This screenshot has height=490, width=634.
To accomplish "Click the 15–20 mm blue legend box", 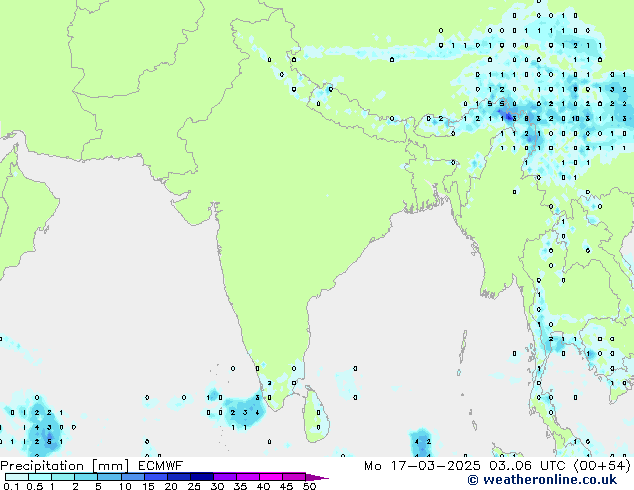I will [x=156, y=477].
